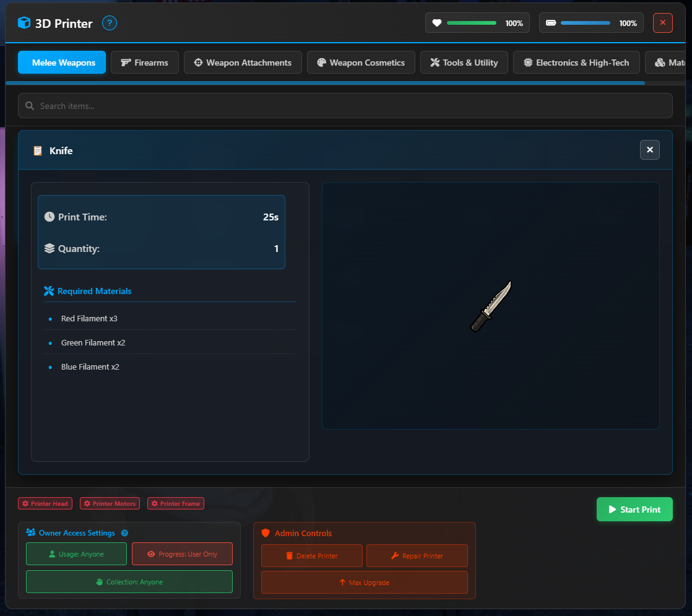
Task: Click the up arrow on Max Upgrade
Action: (342, 583)
